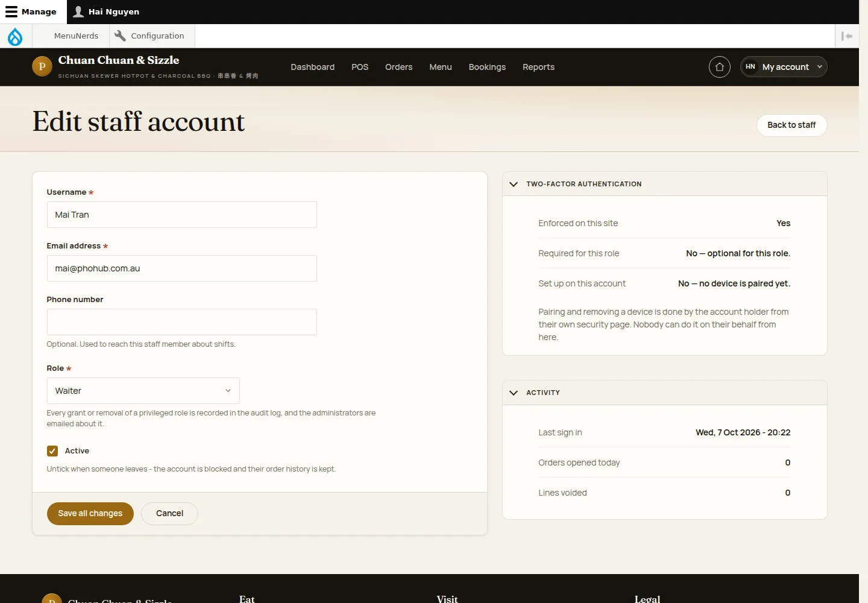Click the round P restaurant logo
This screenshot has width=868, height=603.
42,66
